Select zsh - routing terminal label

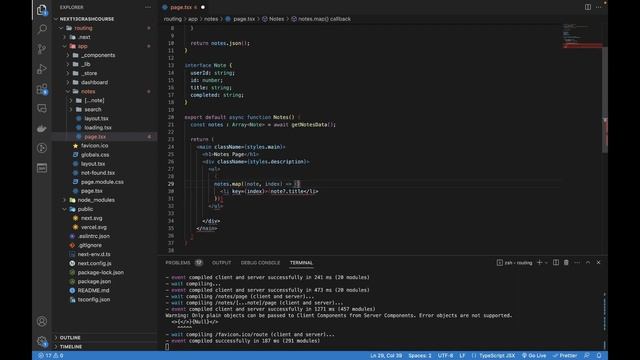(514, 263)
